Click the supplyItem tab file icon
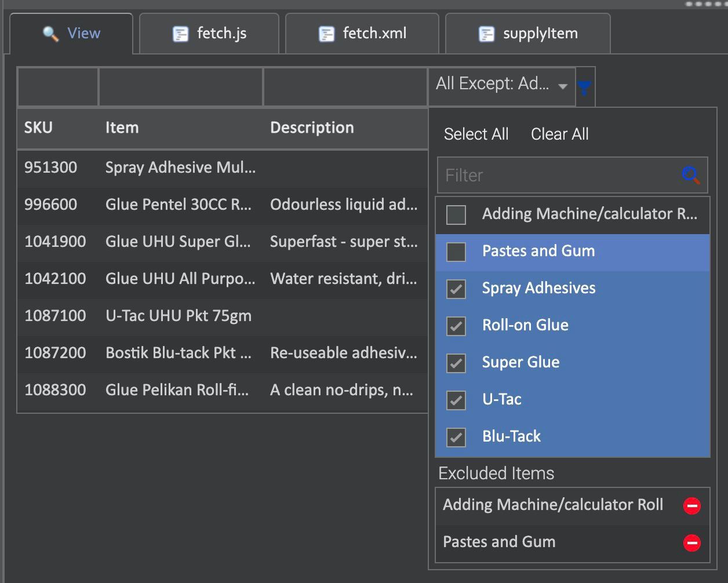This screenshot has height=583, width=728. [486, 34]
